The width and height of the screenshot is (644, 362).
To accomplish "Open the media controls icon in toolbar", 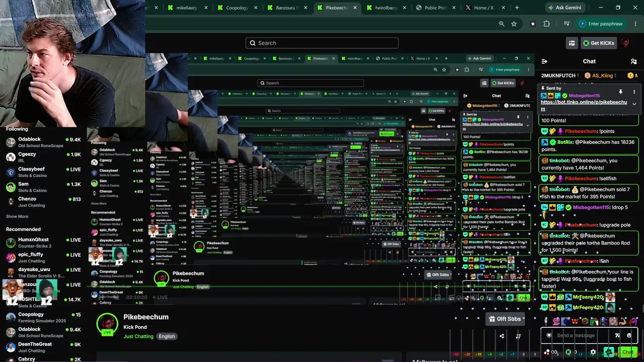I will 567,24.
